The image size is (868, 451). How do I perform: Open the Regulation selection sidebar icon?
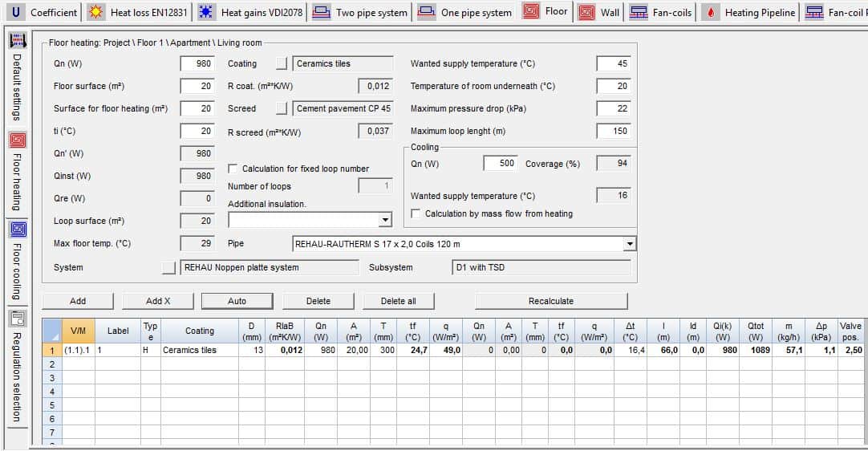pyautogui.click(x=18, y=319)
